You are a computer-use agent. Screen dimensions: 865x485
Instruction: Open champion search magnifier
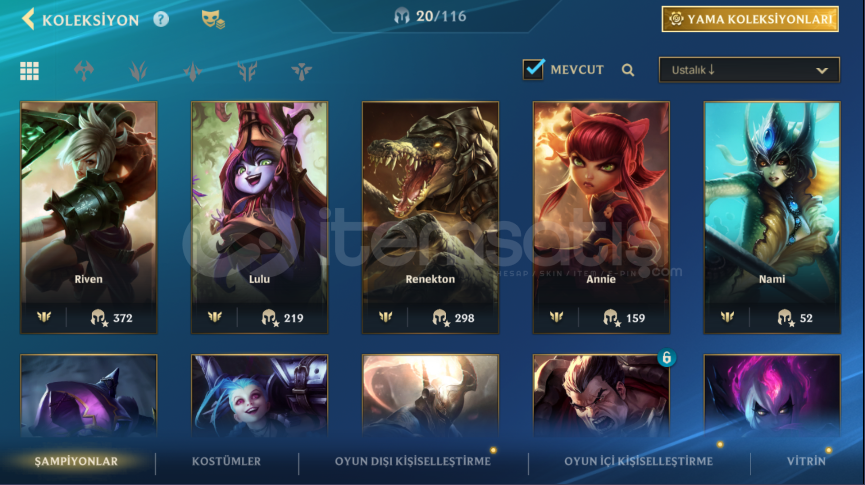click(628, 70)
